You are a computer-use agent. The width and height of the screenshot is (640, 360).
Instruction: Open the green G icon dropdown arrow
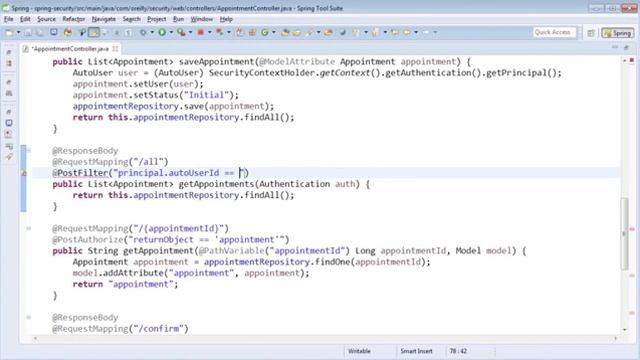coord(274,32)
